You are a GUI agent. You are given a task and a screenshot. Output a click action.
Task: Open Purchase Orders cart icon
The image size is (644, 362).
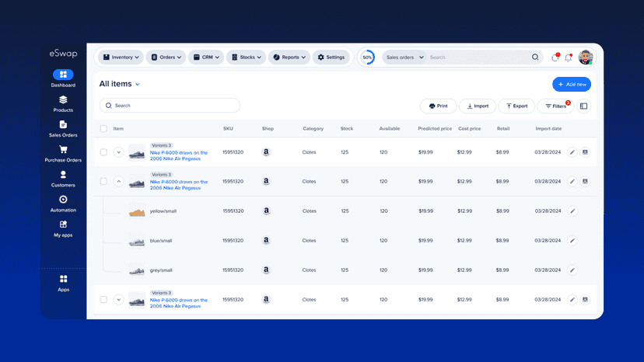tap(63, 149)
